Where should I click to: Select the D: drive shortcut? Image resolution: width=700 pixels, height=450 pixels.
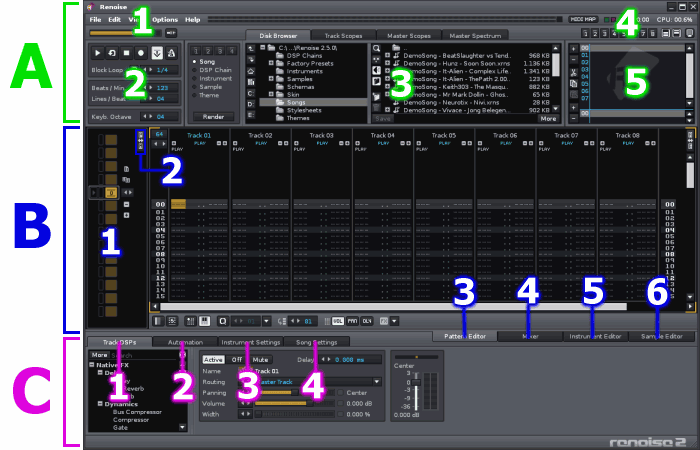251,104
